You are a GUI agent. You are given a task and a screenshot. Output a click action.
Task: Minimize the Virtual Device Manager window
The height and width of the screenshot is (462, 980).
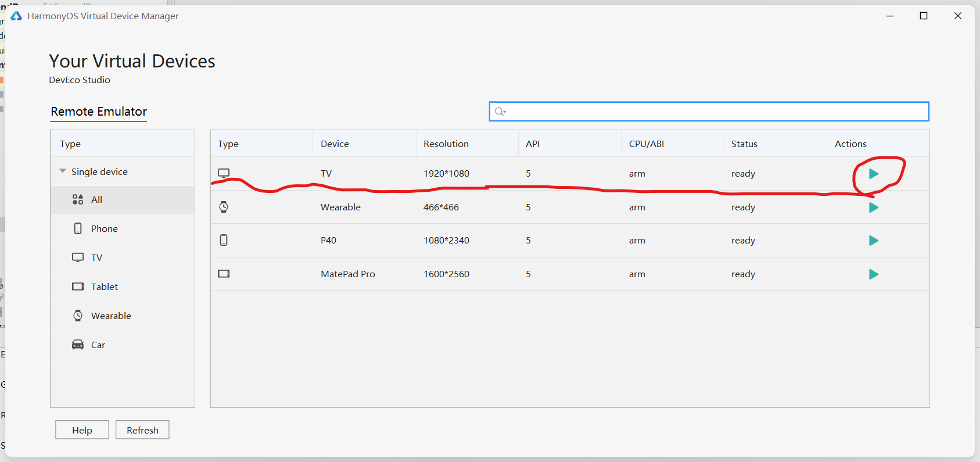pos(889,16)
